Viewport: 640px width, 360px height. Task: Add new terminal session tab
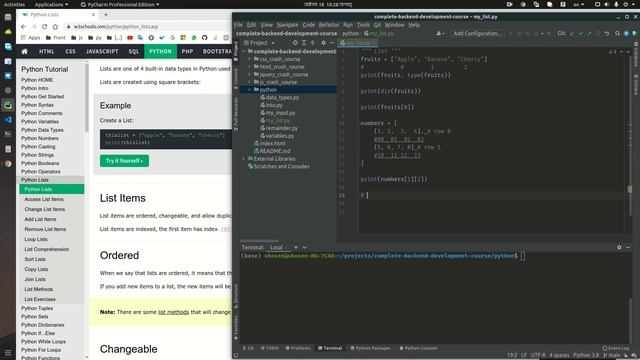(x=296, y=247)
